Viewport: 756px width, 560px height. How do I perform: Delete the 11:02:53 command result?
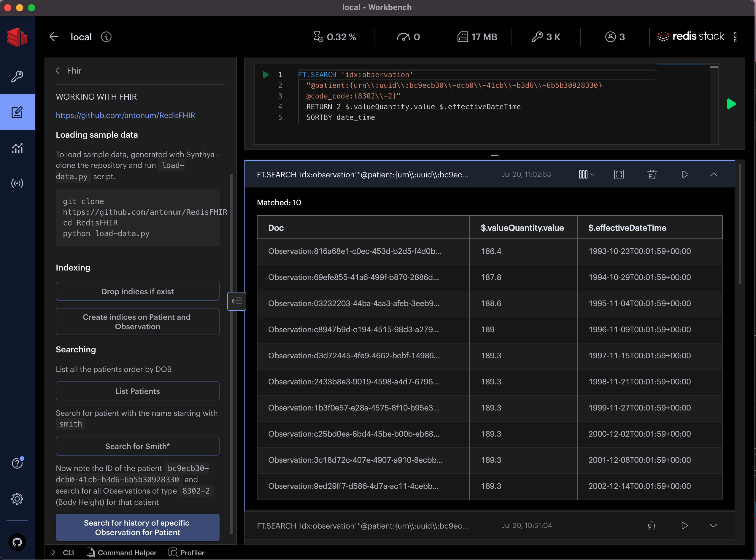pyautogui.click(x=652, y=175)
